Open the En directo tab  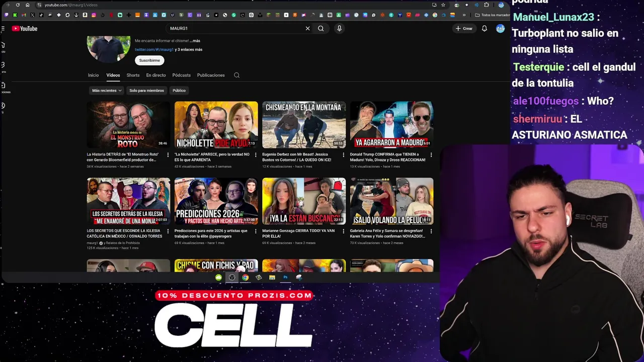[x=156, y=75]
